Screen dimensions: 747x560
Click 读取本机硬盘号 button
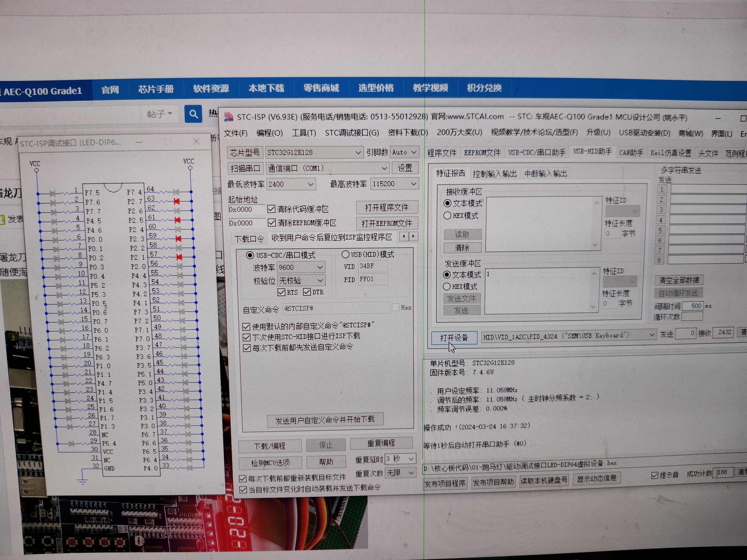pos(544,480)
